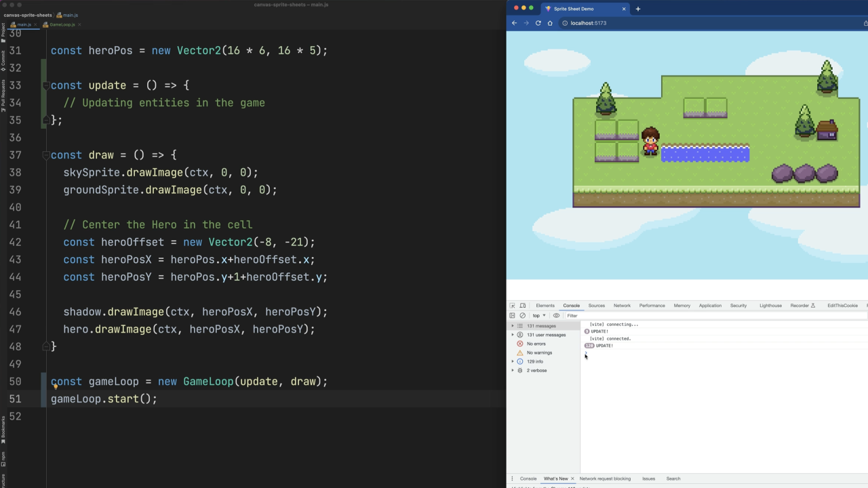Screen dimensions: 868x488
Task: Open the Commit tool window
Action: (3, 62)
